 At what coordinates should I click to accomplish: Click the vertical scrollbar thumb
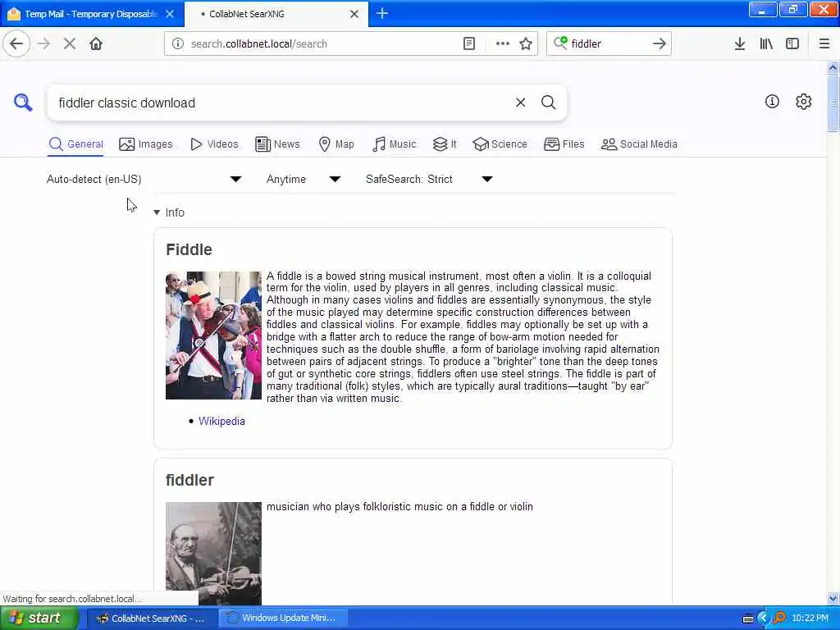click(833, 103)
